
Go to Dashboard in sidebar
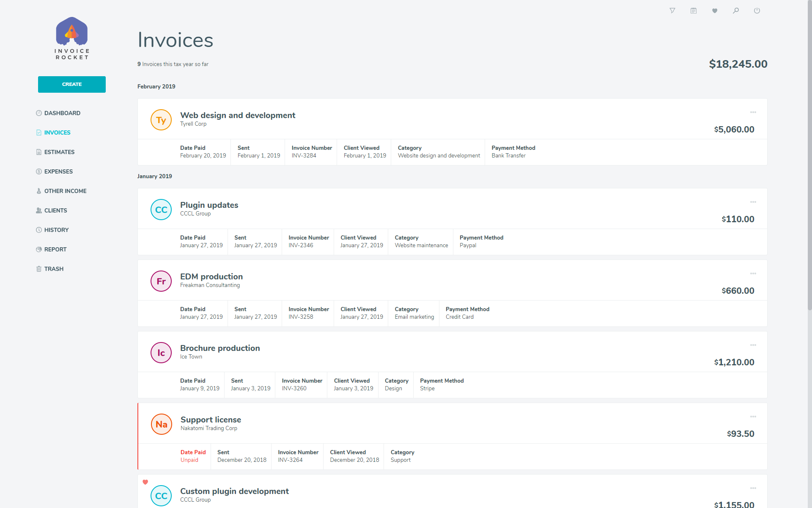point(62,113)
